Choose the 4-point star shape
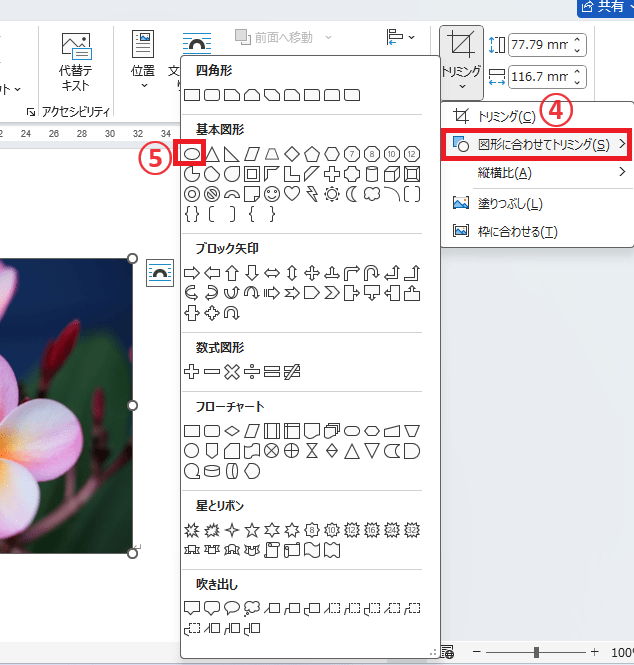The height and width of the screenshot is (665, 634). [x=232, y=530]
